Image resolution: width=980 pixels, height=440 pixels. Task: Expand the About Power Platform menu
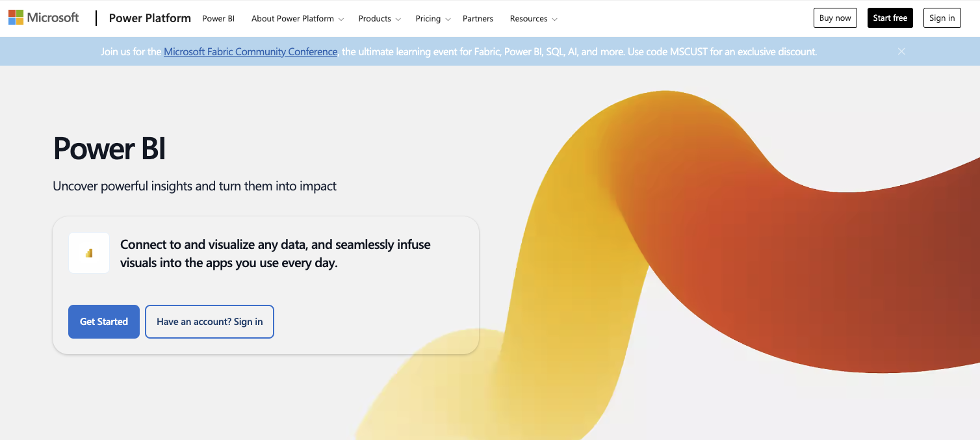[298, 18]
